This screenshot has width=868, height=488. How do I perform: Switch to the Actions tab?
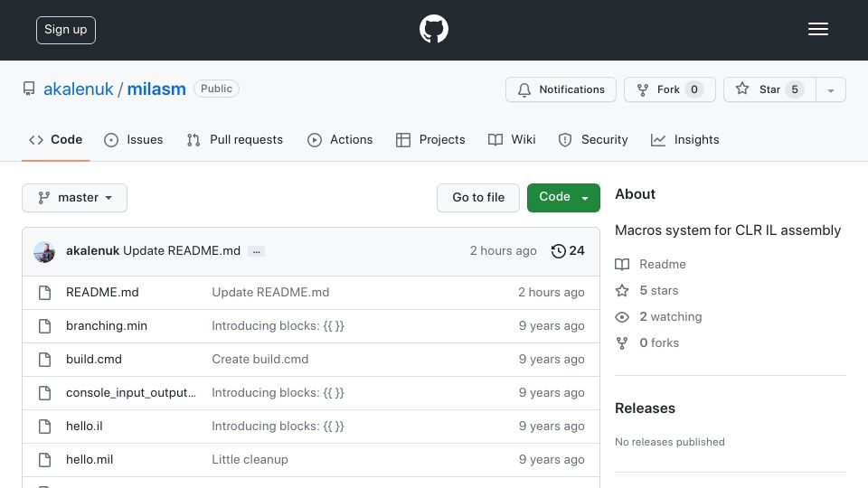(x=340, y=139)
